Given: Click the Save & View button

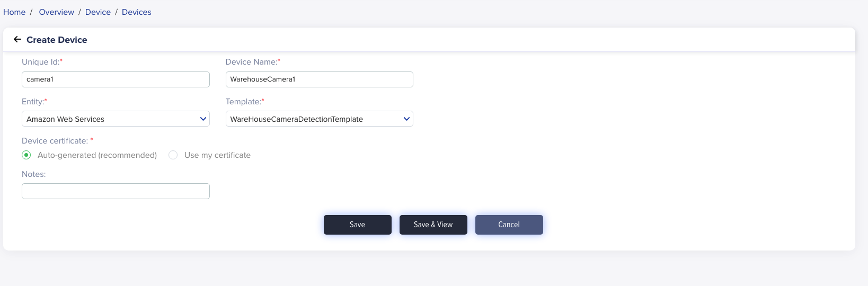Looking at the screenshot, I should (433, 225).
